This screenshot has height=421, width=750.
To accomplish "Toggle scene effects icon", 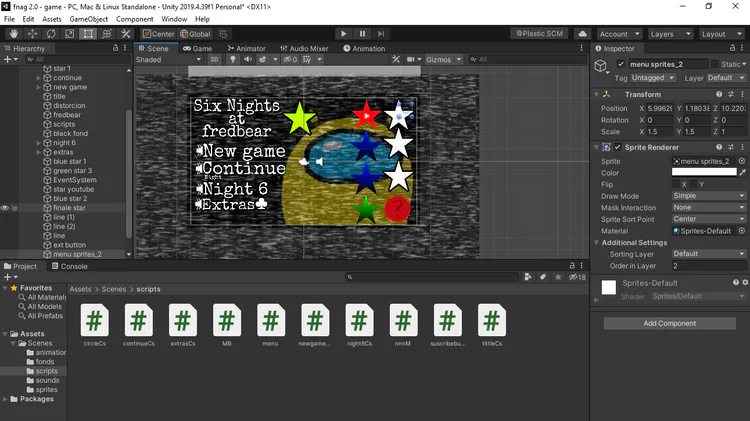I will point(262,59).
